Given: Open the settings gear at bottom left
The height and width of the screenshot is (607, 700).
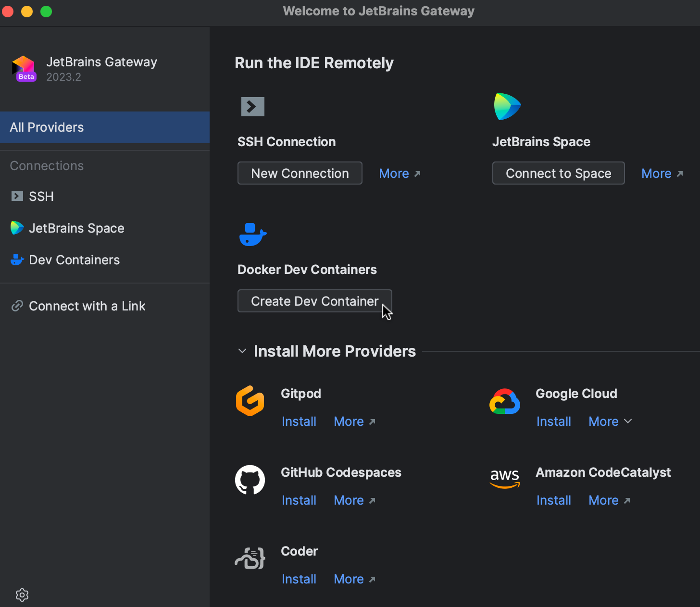Looking at the screenshot, I should [x=22, y=595].
